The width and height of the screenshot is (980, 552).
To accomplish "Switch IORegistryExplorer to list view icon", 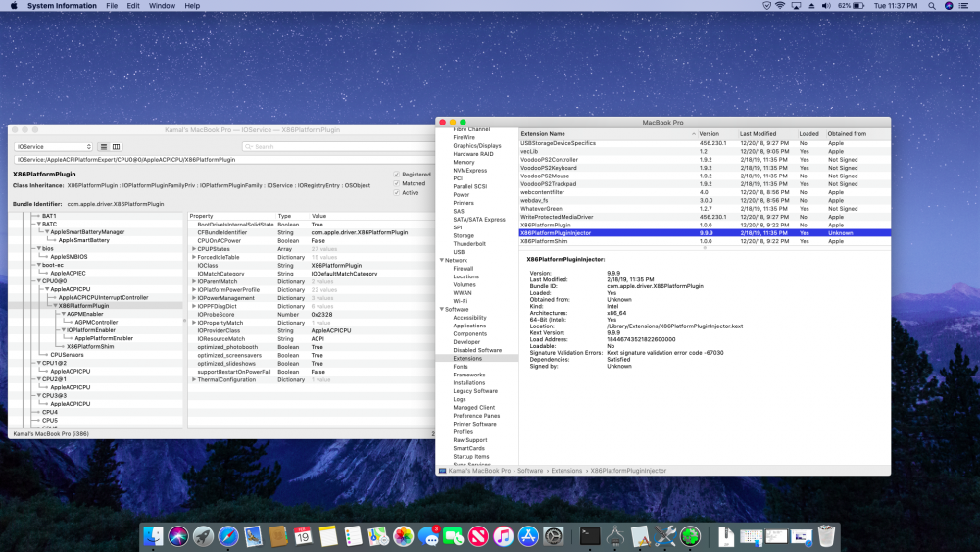I will (105, 147).
